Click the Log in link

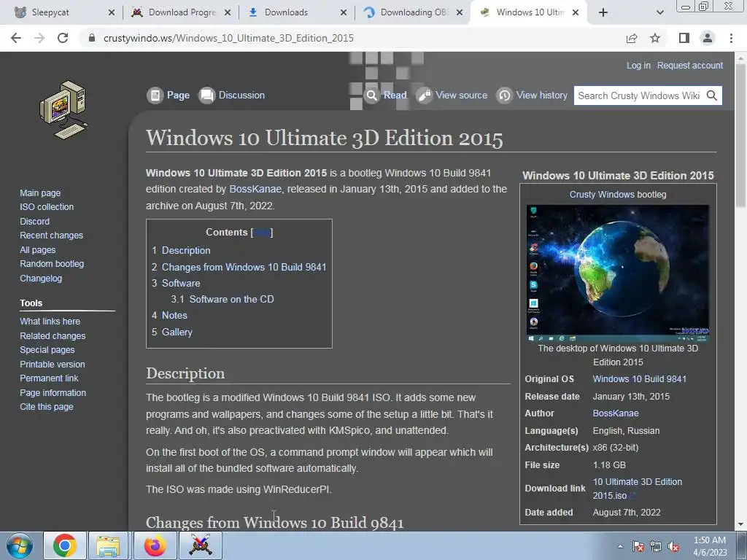pos(638,65)
